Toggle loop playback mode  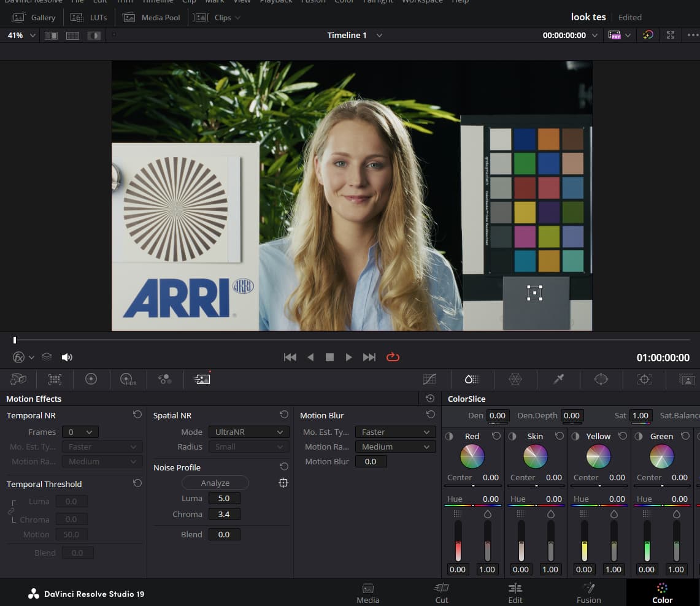pos(393,356)
